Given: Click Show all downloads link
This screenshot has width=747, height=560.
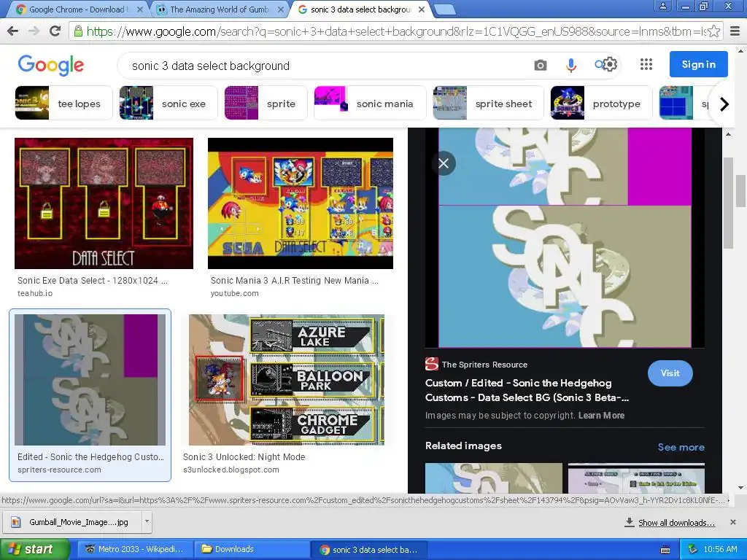Looking at the screenshot, I should [x=676, y=522].
